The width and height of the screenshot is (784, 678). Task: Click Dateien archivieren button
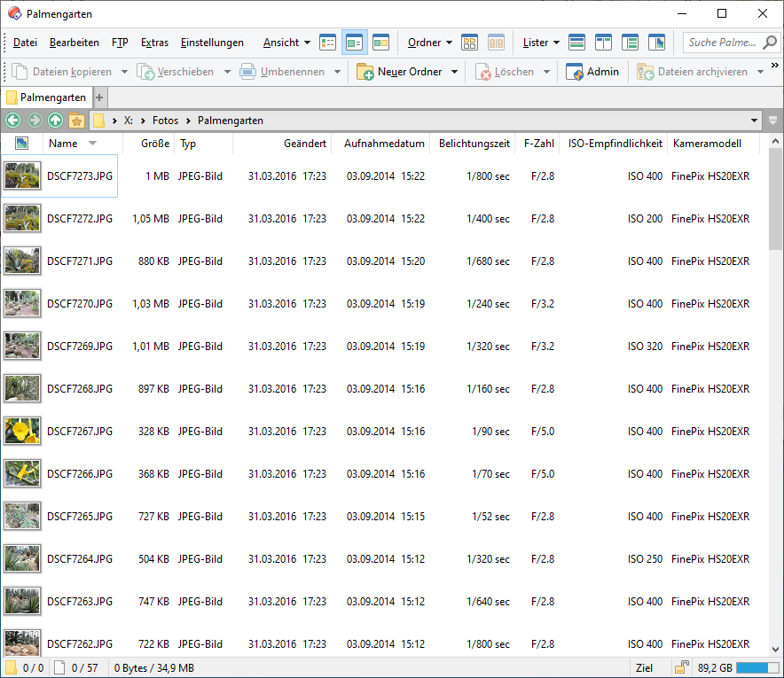693,72
